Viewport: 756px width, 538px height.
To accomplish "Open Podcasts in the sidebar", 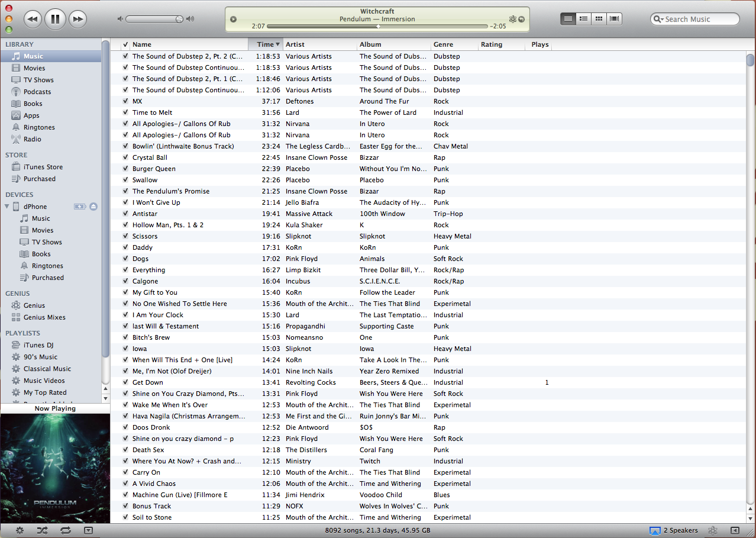I will point(51,92).
